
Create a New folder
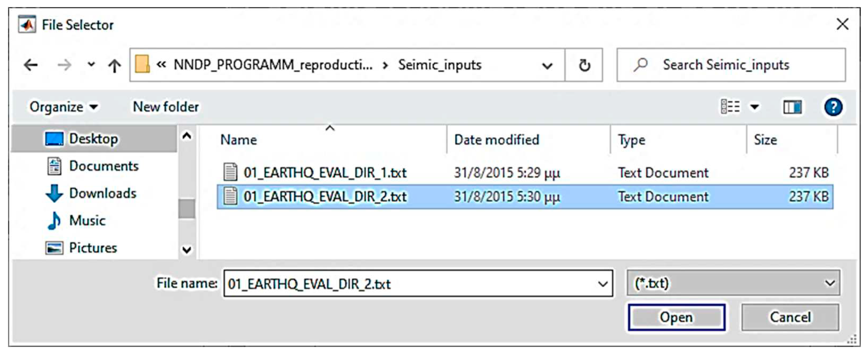[x=165, y=106]
